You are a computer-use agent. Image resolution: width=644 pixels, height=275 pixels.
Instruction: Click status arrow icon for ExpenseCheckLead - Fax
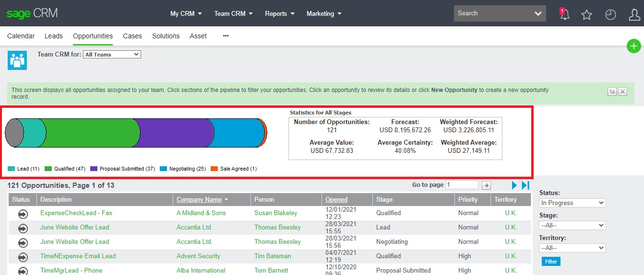23,214
